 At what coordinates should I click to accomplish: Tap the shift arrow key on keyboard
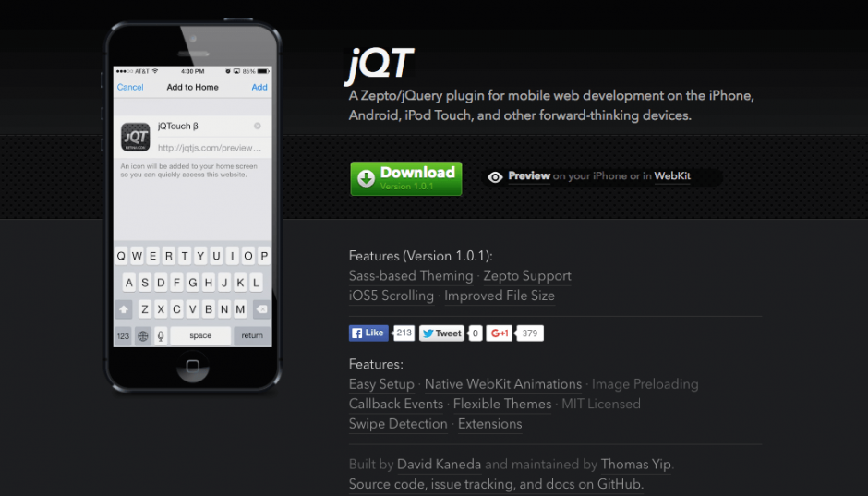pyautogui.click(x=124, y=309)
